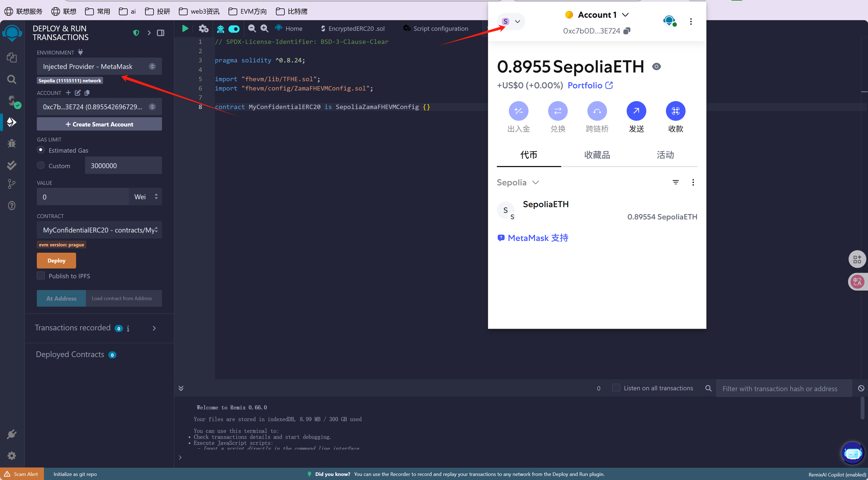Select MetaMask 活动 activity tab

665,155
